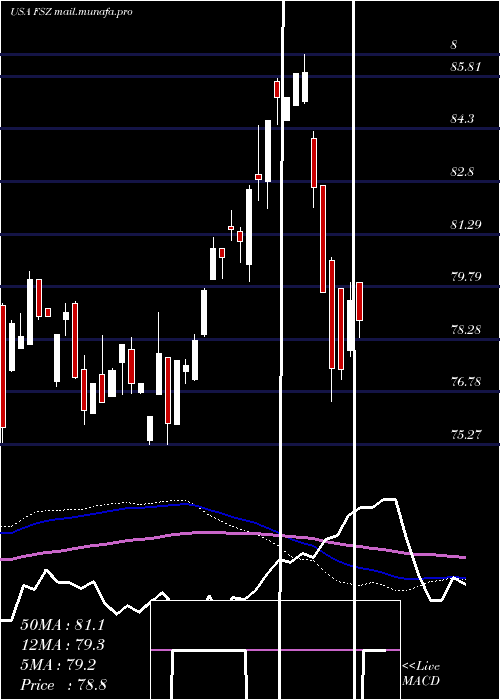Click the 81.29 price level label
This screenshot has width=500, height=700.
coord(466,224)
